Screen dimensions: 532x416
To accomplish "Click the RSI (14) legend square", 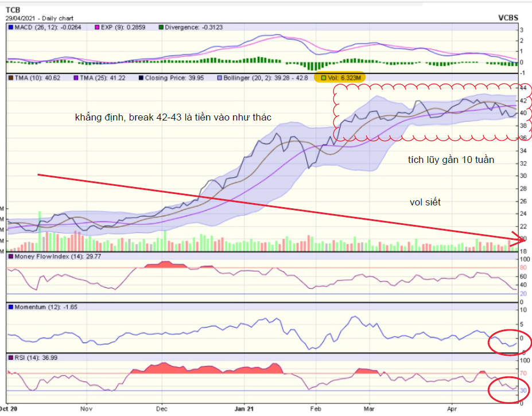I will (x=10, y=357).
